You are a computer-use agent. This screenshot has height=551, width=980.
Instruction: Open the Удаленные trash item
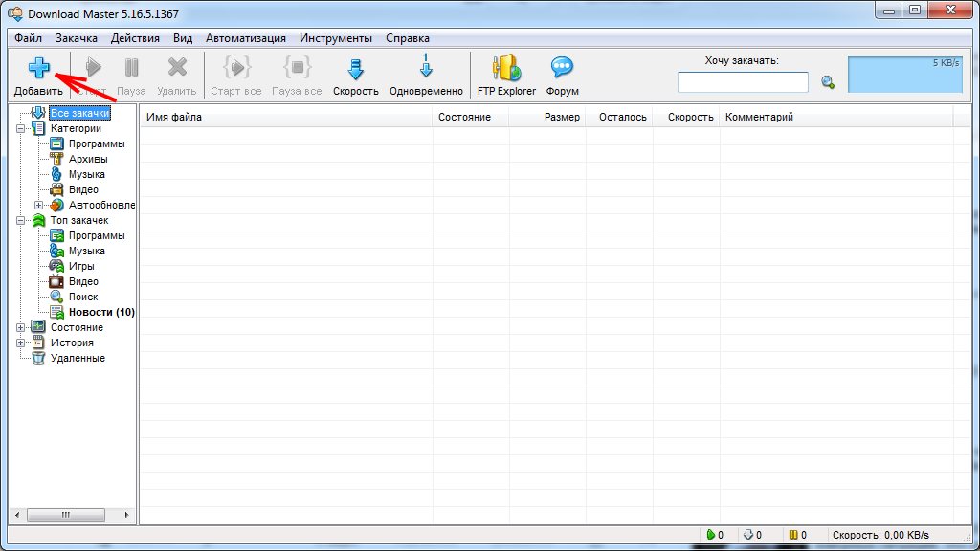(78, 358)
